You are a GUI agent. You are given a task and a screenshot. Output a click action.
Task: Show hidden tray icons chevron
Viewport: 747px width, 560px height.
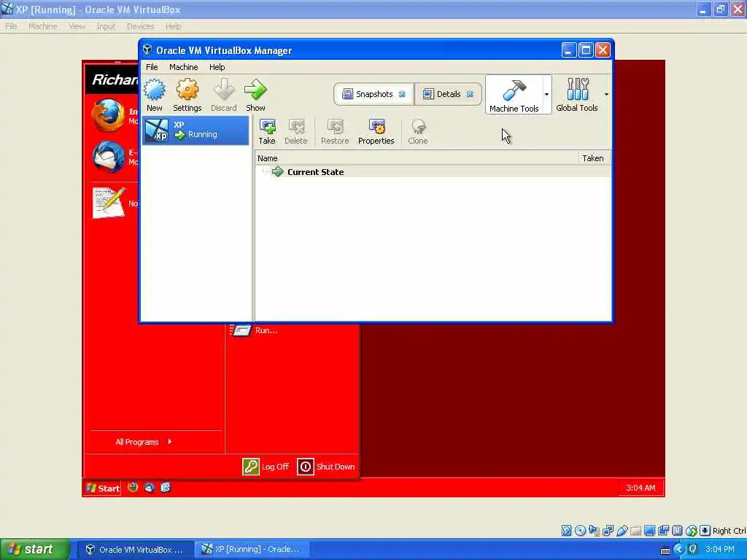[679, 550]
